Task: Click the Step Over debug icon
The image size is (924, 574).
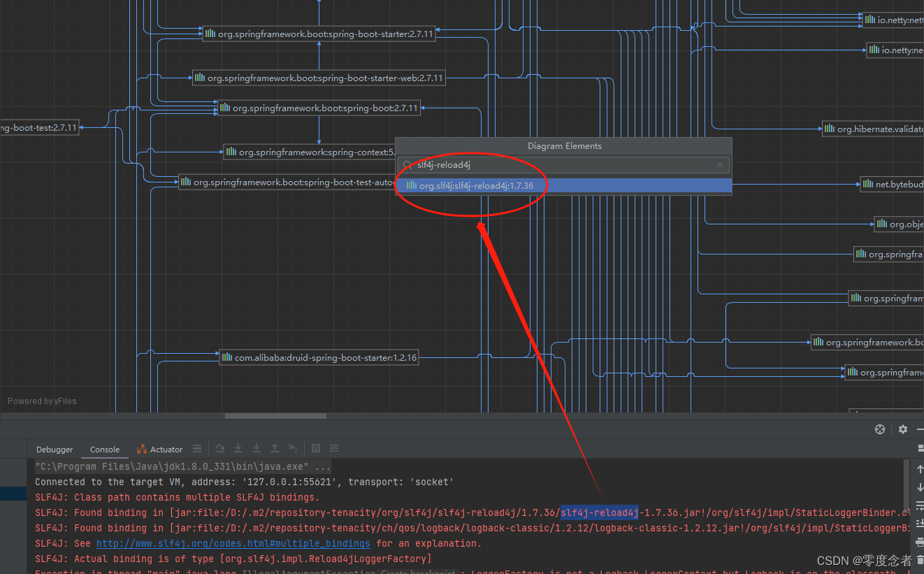Action: (x=220, y=449)
